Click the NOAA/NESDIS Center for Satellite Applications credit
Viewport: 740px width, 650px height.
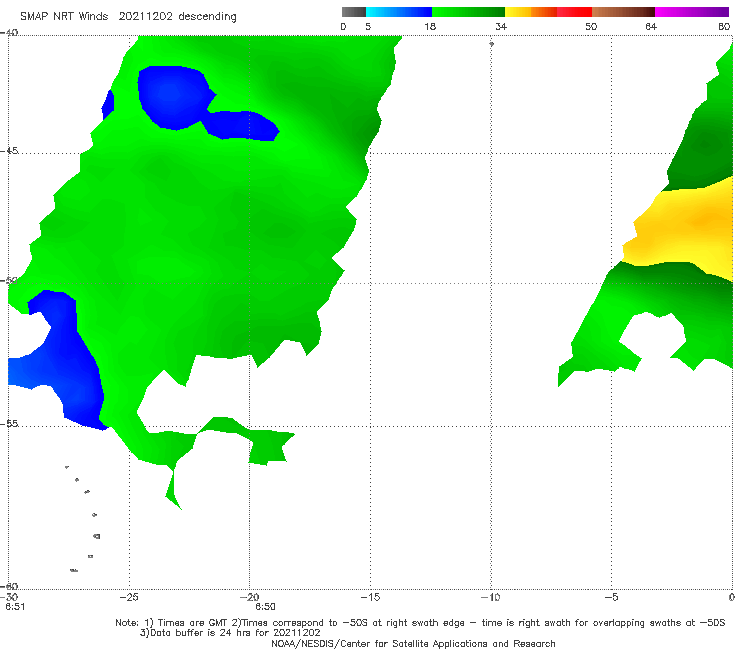point(413,643)
